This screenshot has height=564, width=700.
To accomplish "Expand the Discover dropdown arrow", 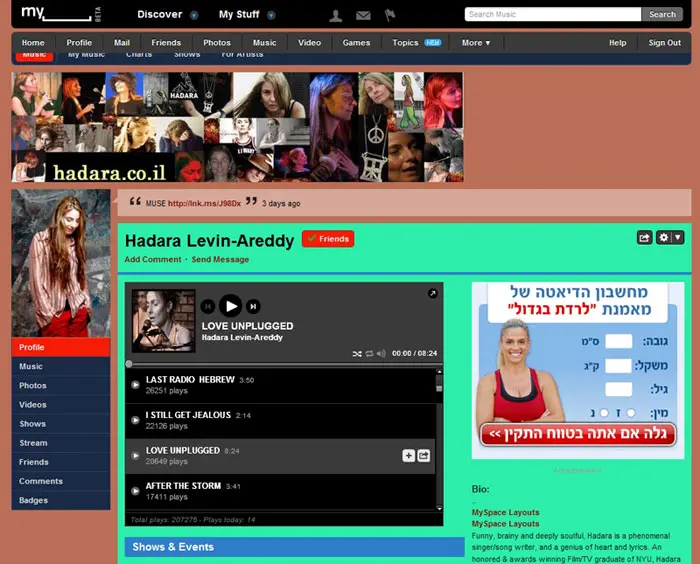I will coord(194,15).
